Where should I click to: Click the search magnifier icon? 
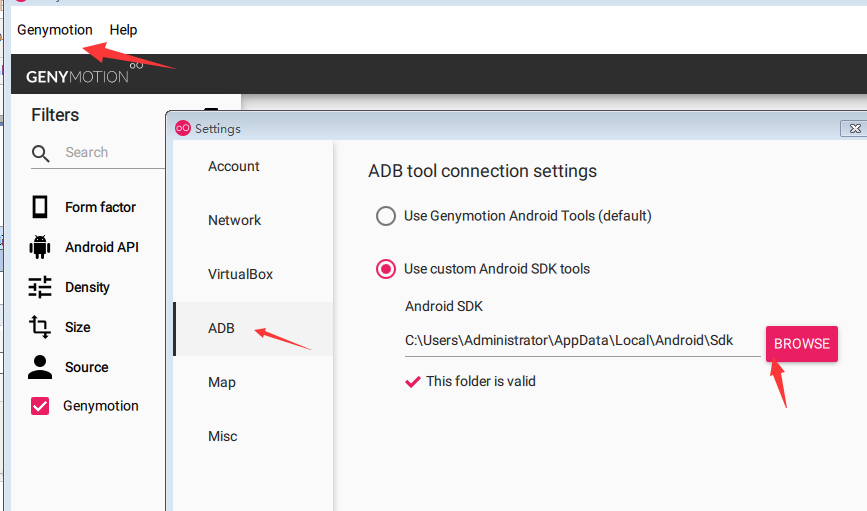coord(40,153)
